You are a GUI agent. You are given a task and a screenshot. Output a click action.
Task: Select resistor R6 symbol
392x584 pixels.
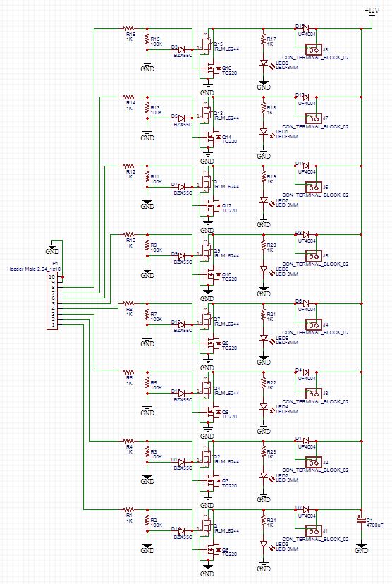(128, 372)
